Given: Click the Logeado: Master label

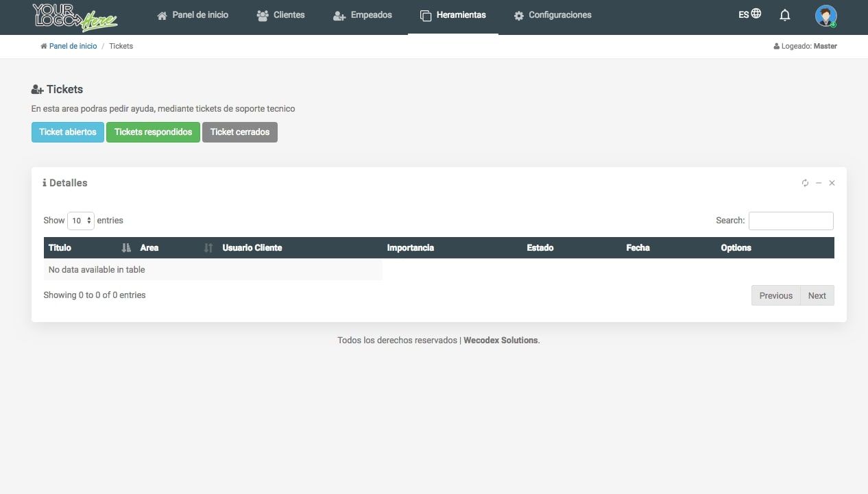Looking at the screenshot, I should tap(805, 46).
